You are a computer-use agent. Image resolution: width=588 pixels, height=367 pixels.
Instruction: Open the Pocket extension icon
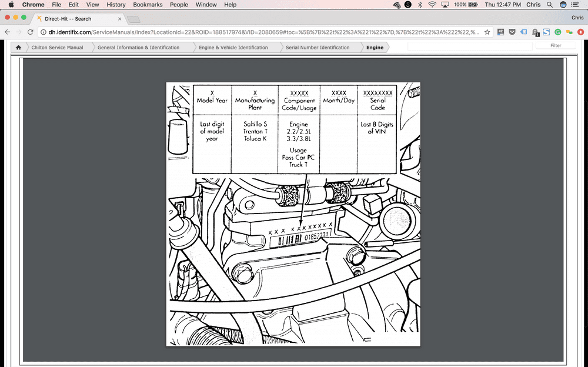point(512,32)
